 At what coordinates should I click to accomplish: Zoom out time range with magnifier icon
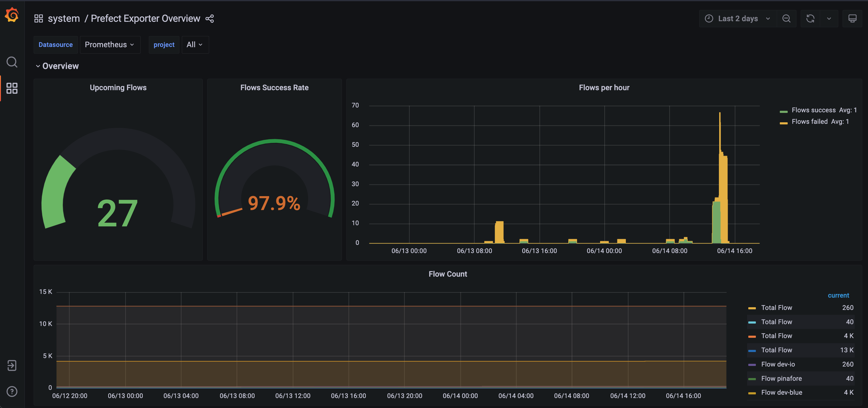click(x=786, y=18)
